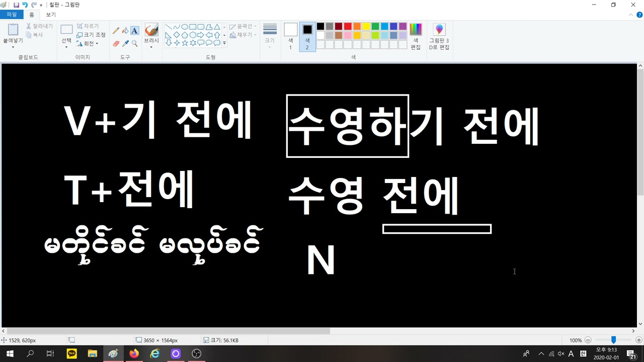Pick the purple color swatch

coord(403,27)
